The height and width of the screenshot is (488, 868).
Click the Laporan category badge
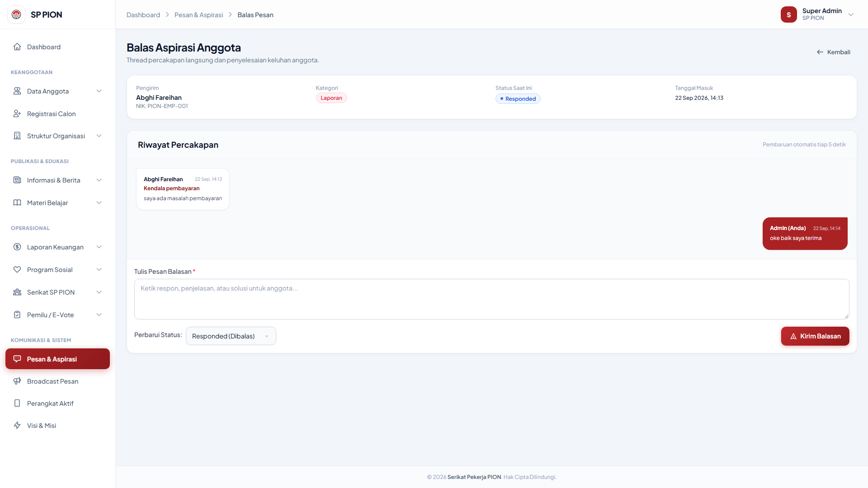pos(331,98)
